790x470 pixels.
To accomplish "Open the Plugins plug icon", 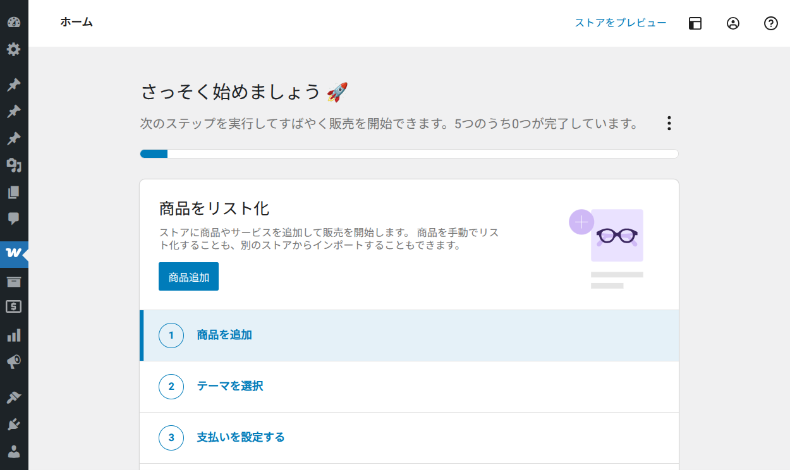I will click(x=14, y=425).
